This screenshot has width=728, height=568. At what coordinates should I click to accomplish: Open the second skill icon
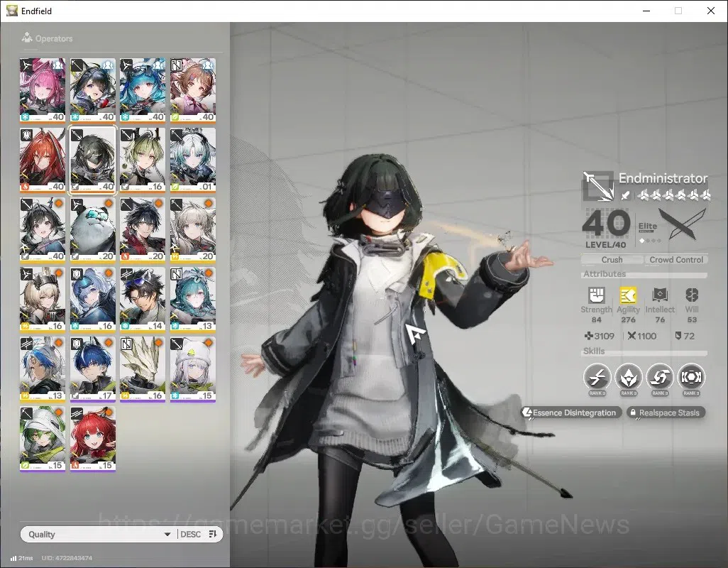pyautogui.click(x=628, y=377)
